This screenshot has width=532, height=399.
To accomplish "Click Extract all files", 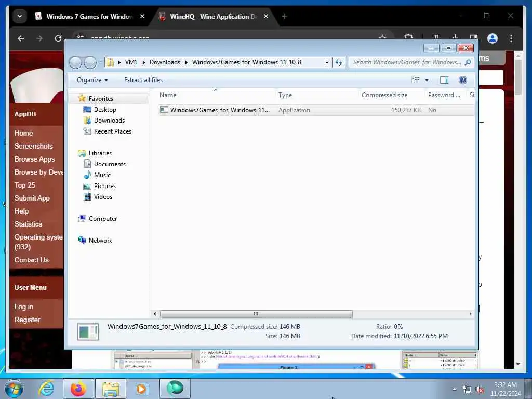I will (143, 80).
